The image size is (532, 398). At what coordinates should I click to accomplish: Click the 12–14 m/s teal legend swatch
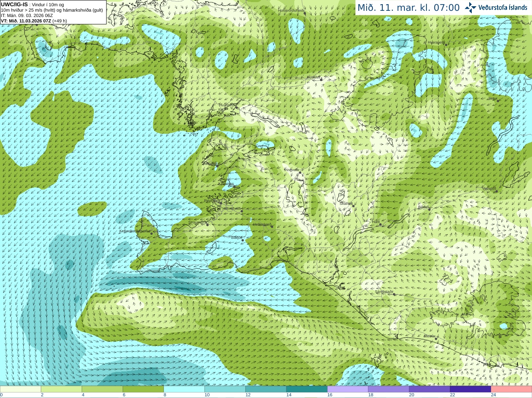[x=266, y=389]
